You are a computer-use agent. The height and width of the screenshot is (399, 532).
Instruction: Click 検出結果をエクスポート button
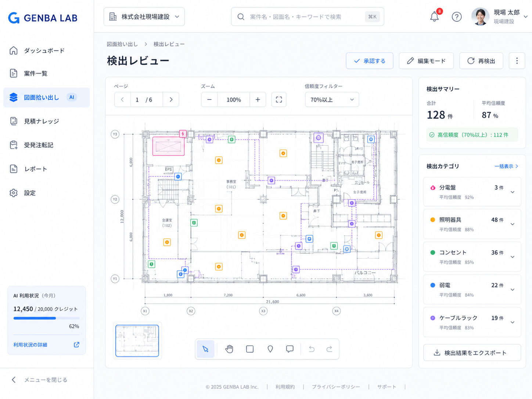472,353
